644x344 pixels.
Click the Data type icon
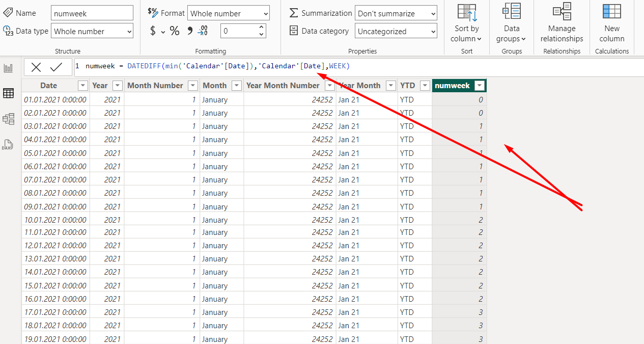[x=8, y=31]
